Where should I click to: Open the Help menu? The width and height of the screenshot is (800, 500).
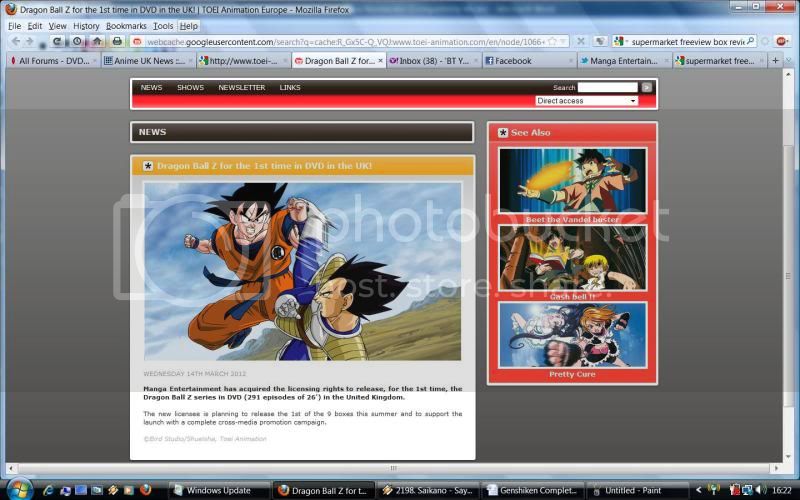[x=188, y=26]
